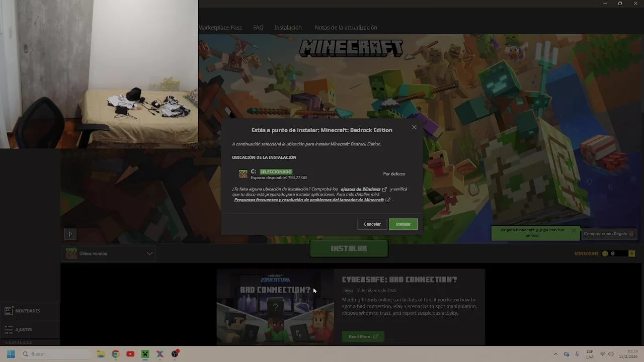Click the gift icon on Comprar como Regalo
644x362 pixels.
click(632, 234)
